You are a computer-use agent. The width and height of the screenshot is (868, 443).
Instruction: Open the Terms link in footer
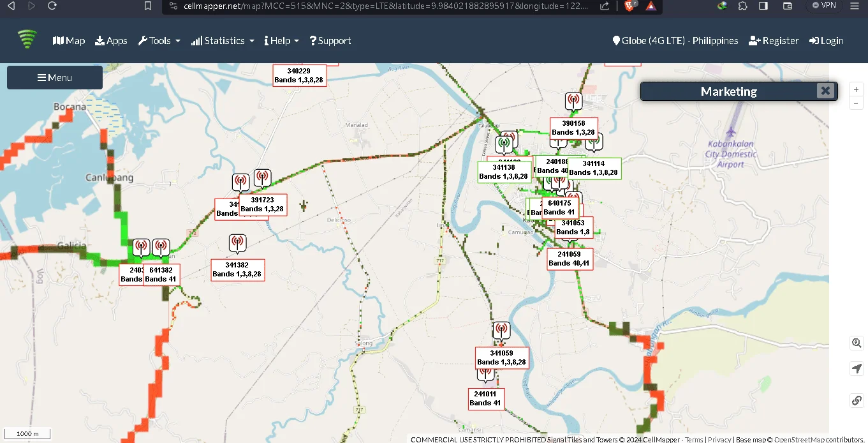[694, 439]
